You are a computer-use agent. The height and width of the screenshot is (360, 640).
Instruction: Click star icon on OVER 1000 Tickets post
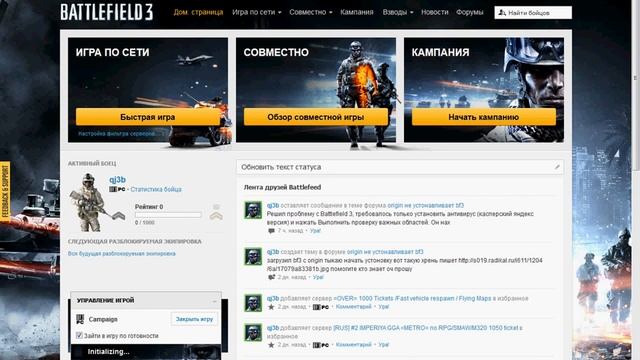pos(271,307)
